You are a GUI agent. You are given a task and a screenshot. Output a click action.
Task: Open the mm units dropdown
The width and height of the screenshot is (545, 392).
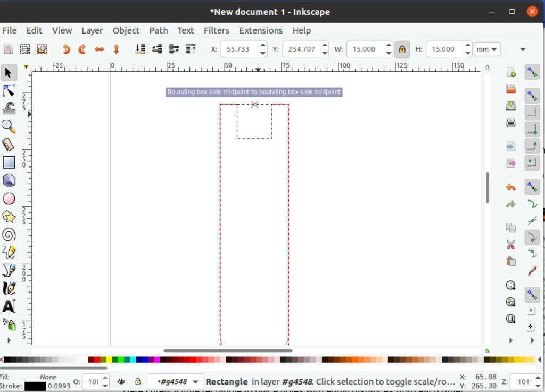486,49
